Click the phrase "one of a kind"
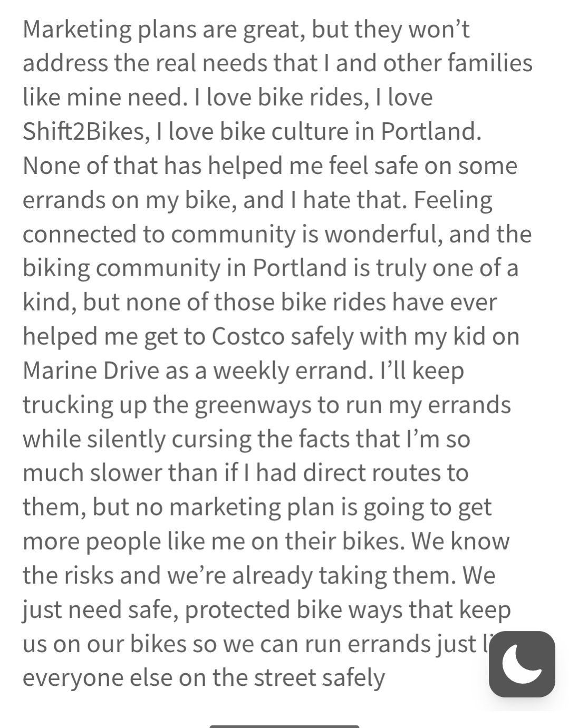Viewport: 569px width, 728px height. pos(475,268)
